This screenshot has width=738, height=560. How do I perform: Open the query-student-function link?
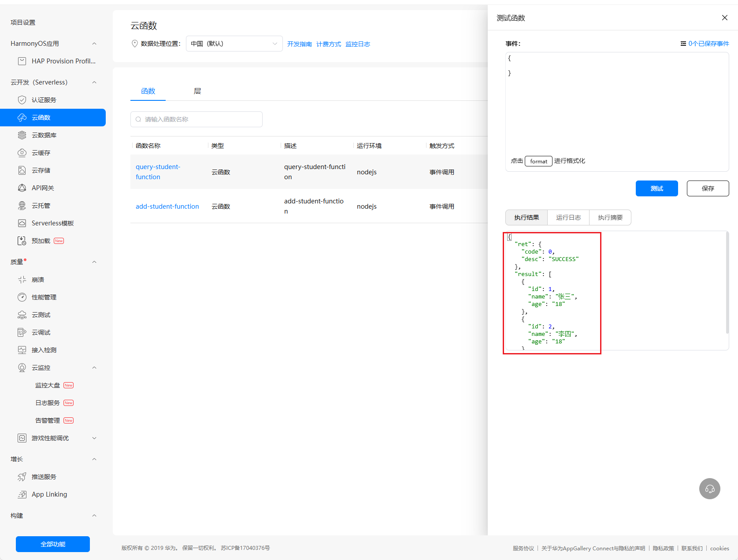158,172
